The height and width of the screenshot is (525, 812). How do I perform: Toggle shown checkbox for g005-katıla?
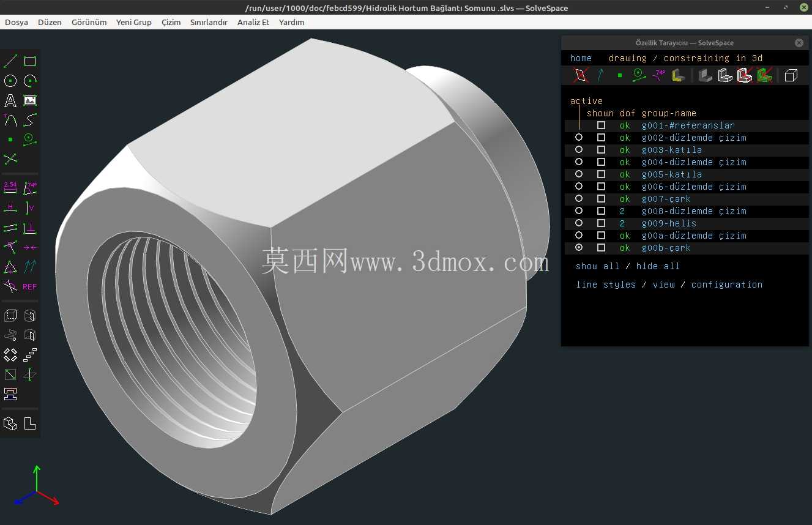601,174
